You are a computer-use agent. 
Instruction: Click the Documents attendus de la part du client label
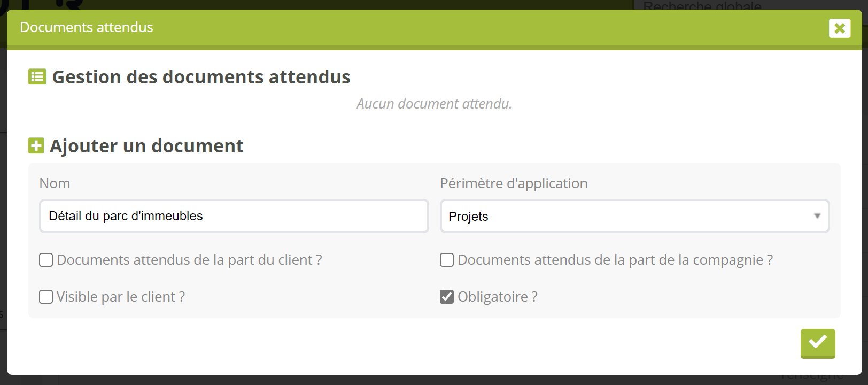pyautogui.click(x=189, y=260)
